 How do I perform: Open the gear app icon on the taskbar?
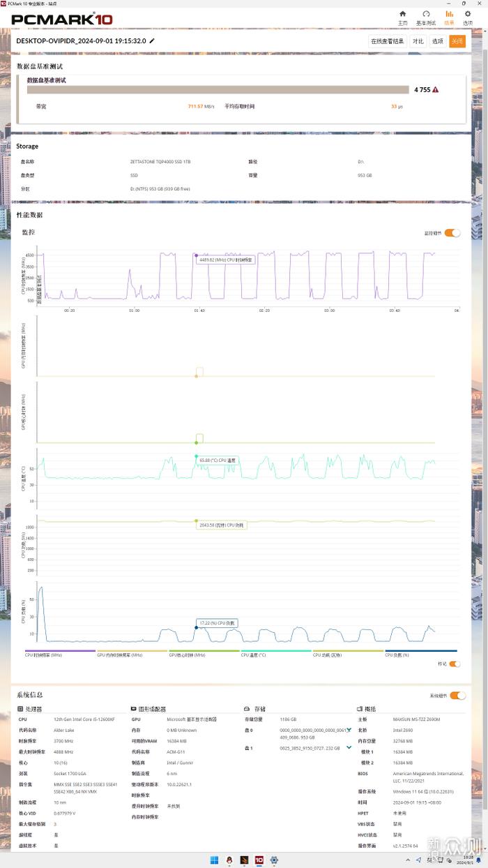click(x=274, y=859)
